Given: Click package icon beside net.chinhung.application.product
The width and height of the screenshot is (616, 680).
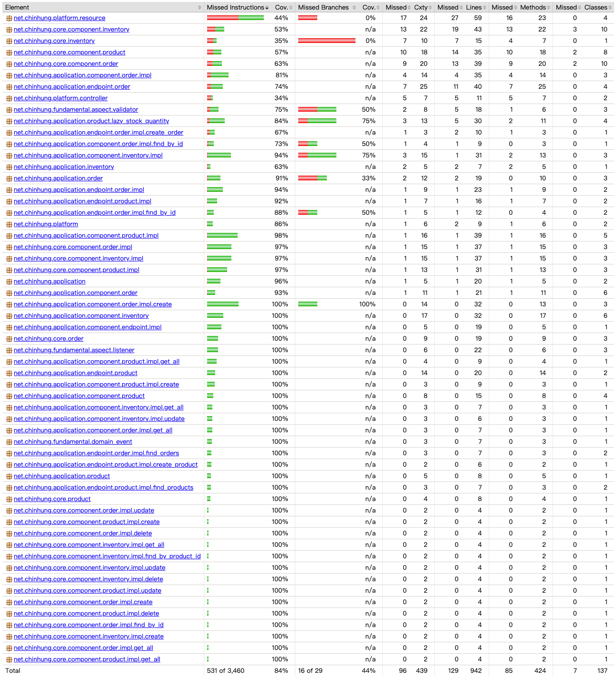Looking at the screenshot, I should (x=9, y=476).
